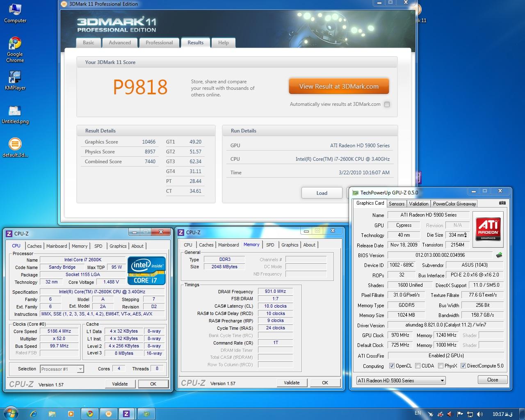Screen dimensions: 525x420
Task: Click the ATI Radeon logo in GPU-Z
Action: (x=488, y=229)
